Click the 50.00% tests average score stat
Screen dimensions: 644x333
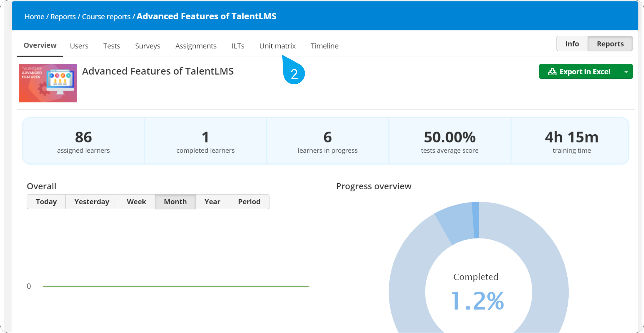point(450,141)
